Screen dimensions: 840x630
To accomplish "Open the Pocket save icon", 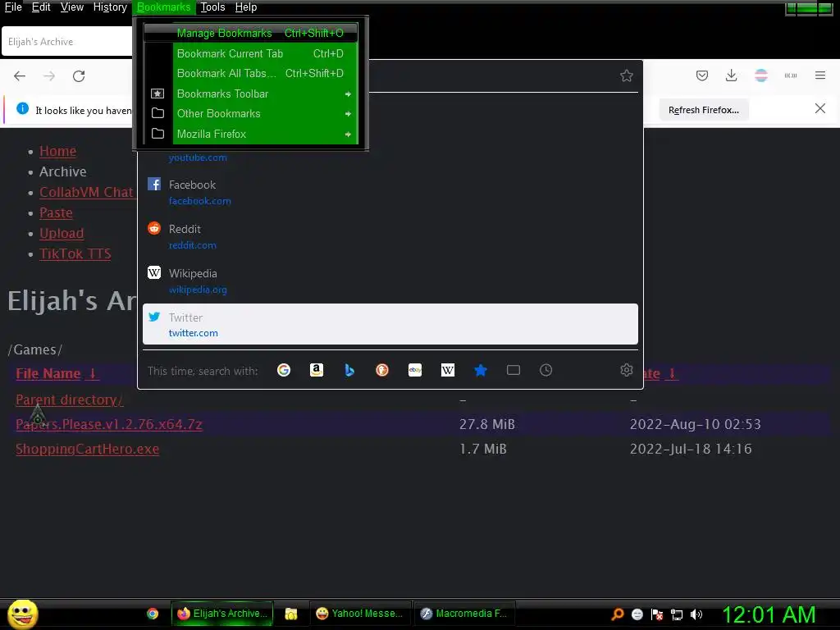I will [702, 75].
